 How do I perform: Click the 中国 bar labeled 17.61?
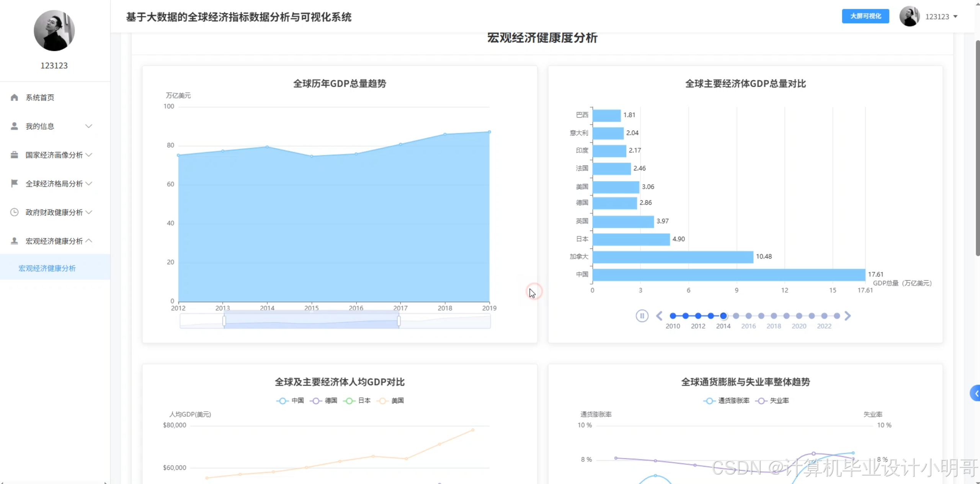(x=729, y=275)
